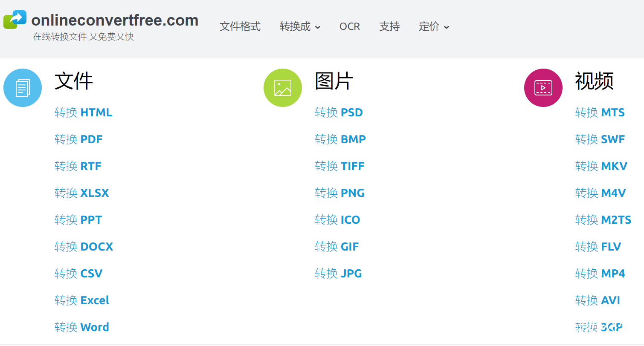Viewport: 644px width, 346px height.
Task: Open the 转换 MP4 converter
Action: point(600,273)
